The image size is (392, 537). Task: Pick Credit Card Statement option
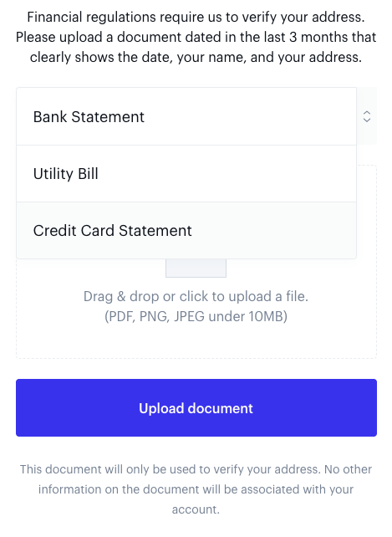click(x=186, y=231)
